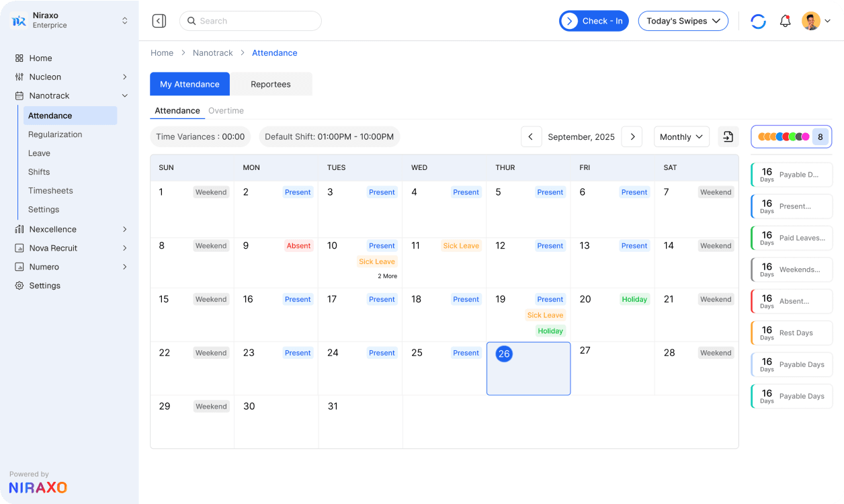This screenshot has width=844, height=504.
Task: Collapse the sidebar using the panel icon
Action: [159, 21]
